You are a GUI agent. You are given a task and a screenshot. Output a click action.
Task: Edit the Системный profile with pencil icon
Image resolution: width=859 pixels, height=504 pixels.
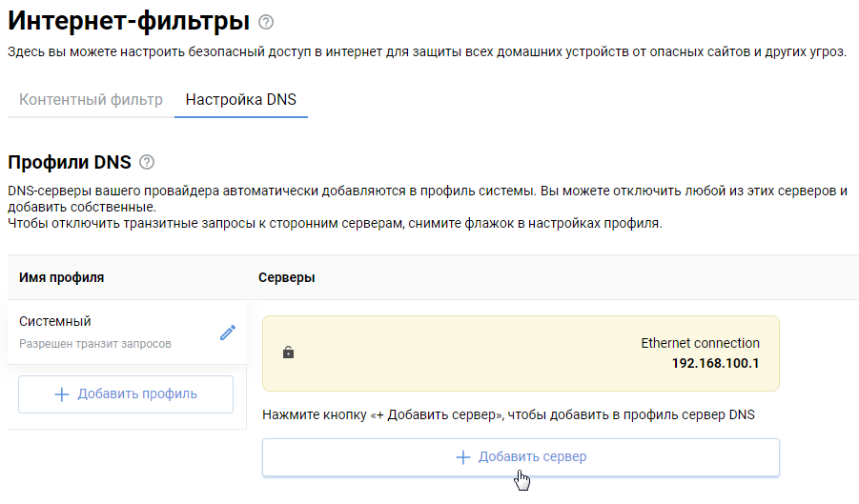(227, 333)
